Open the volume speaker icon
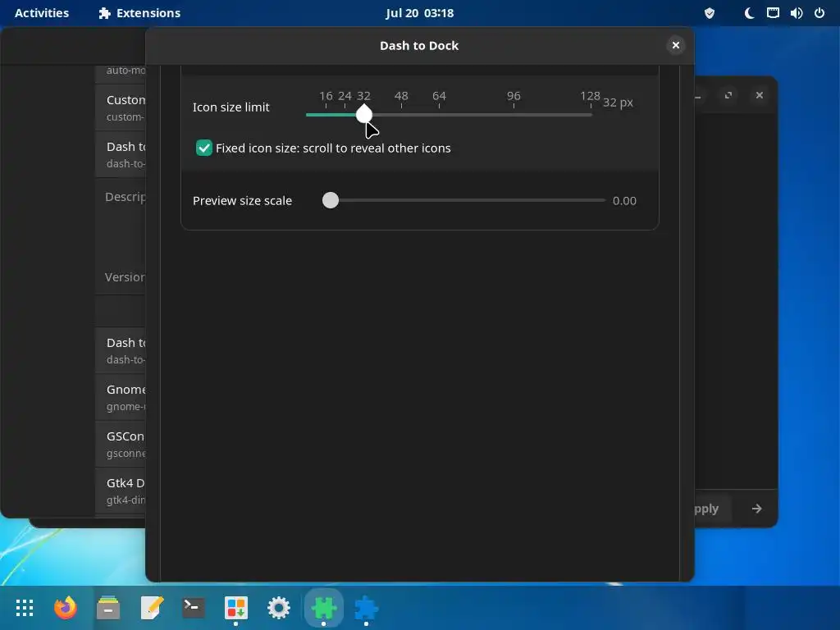This screenshot has height=630, width=840. coord(796,13)
